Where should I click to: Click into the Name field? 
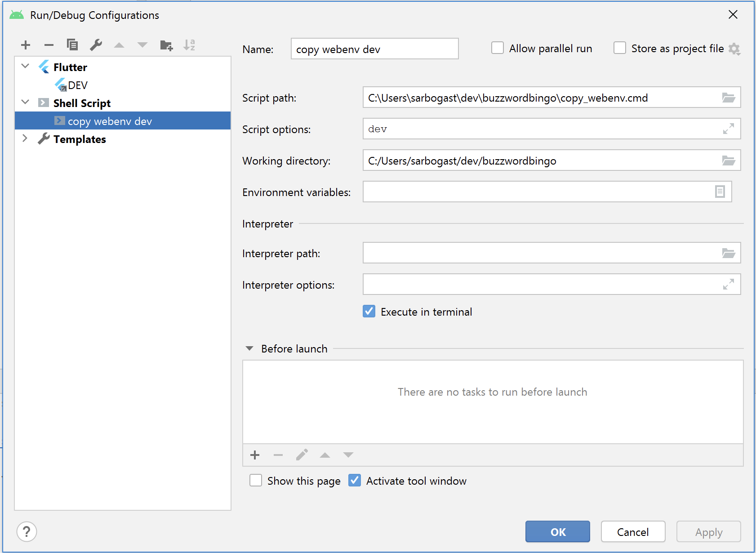[375, 49]
